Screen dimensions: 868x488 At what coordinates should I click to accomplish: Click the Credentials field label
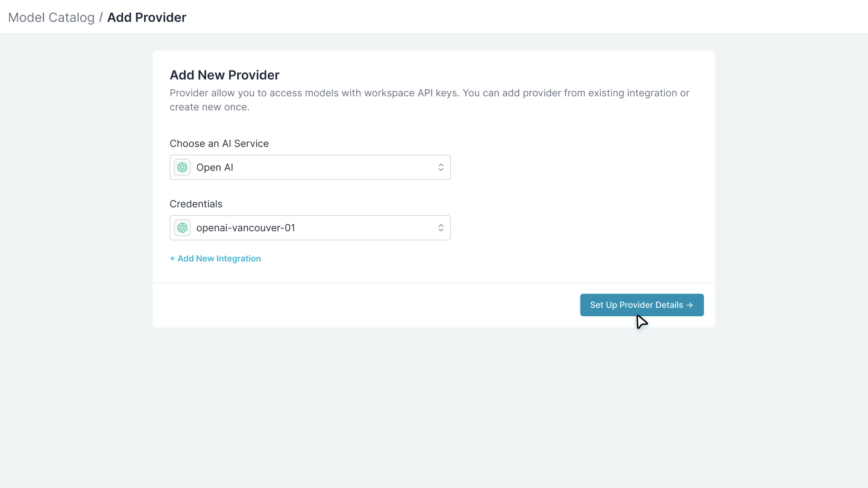196,204
